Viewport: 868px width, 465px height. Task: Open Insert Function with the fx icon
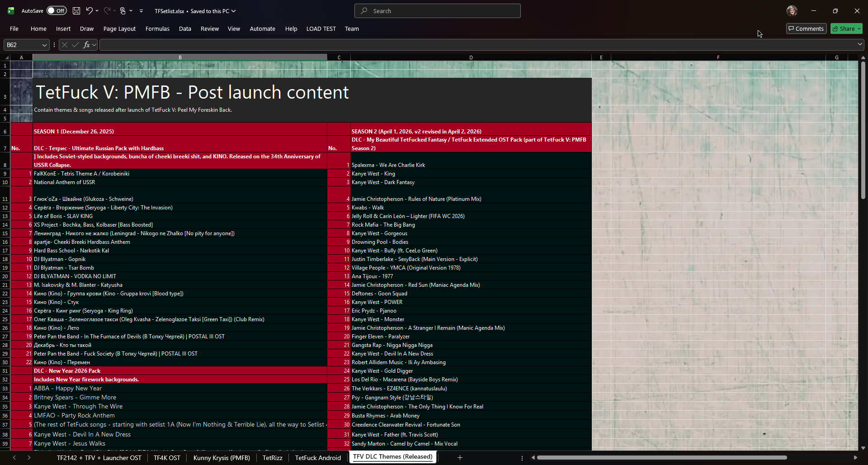click(87, 44)
